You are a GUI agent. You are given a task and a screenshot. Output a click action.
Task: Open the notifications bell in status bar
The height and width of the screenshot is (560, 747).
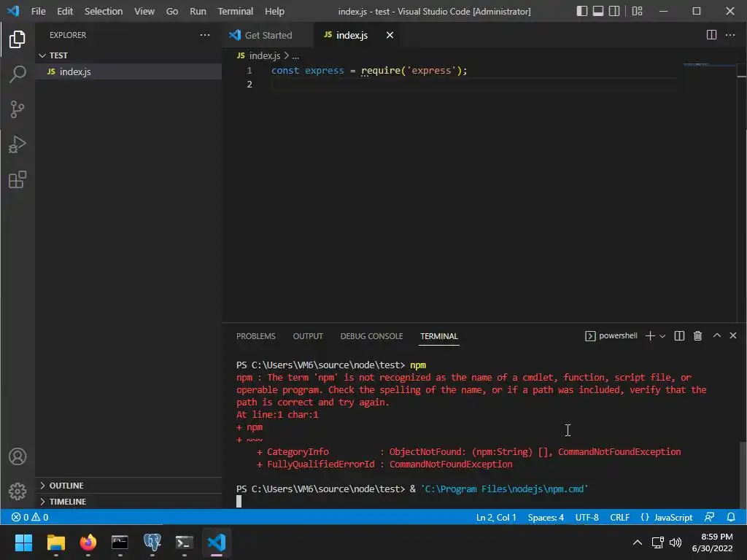point(731,517)
